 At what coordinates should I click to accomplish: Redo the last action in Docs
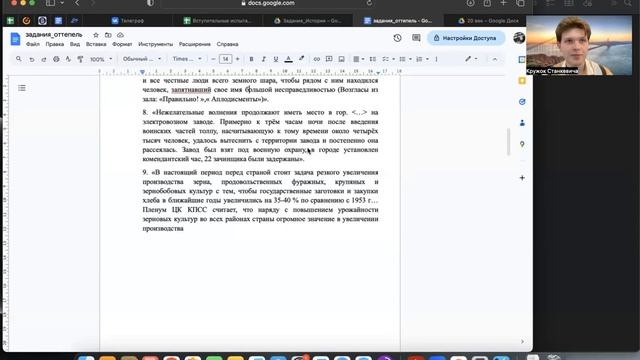[44, 59]
